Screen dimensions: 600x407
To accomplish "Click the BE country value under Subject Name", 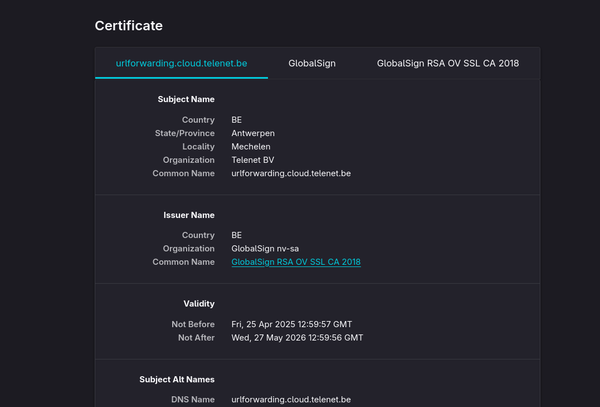I will tap(237, 119).
